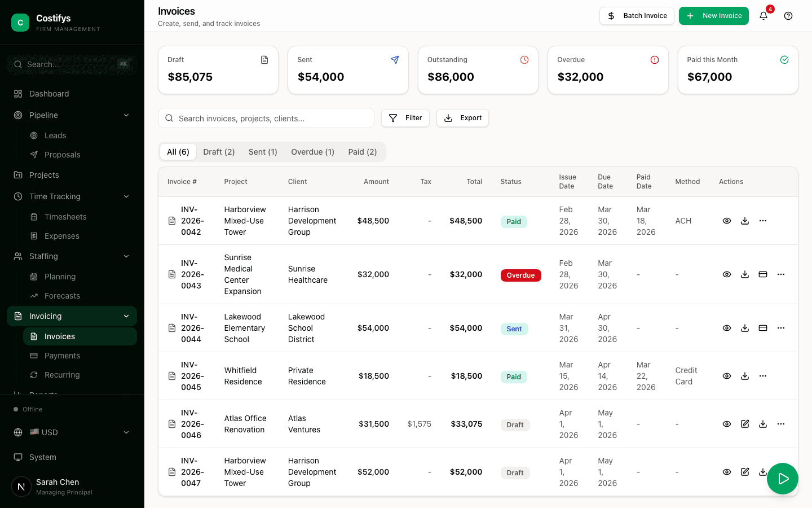Open the Batch Invoice dollar icon

coord(612,16)
